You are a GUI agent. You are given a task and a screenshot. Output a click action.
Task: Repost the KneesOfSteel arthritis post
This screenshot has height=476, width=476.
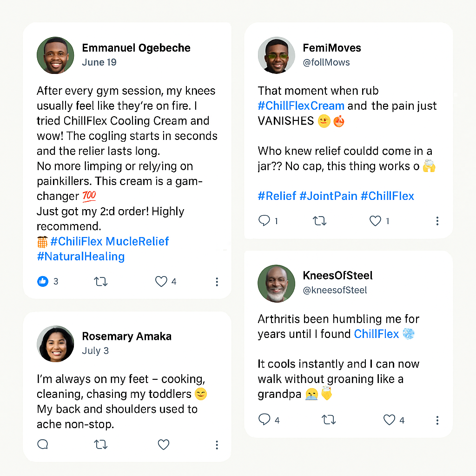click(329, 420)
